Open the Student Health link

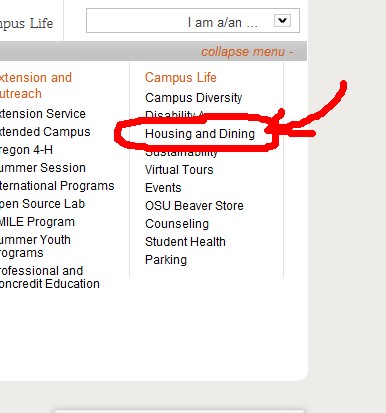tap(185, 242)
